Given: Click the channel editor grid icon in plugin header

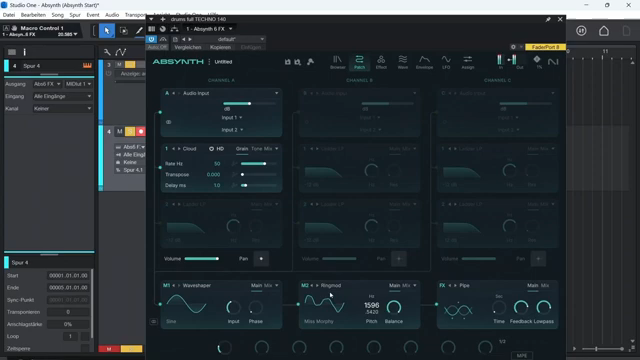Looking at the screenshot, I should click(x=151, y=29).
